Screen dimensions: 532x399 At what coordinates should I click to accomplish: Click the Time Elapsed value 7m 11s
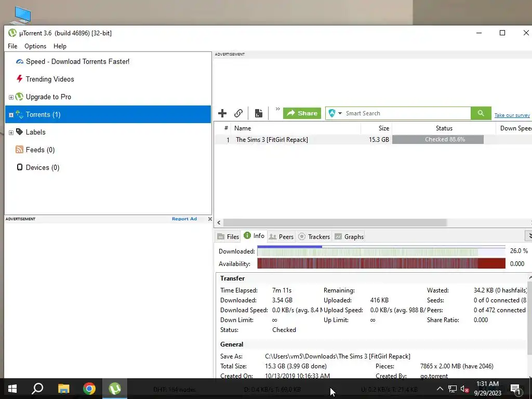click(x=282, y=290)
